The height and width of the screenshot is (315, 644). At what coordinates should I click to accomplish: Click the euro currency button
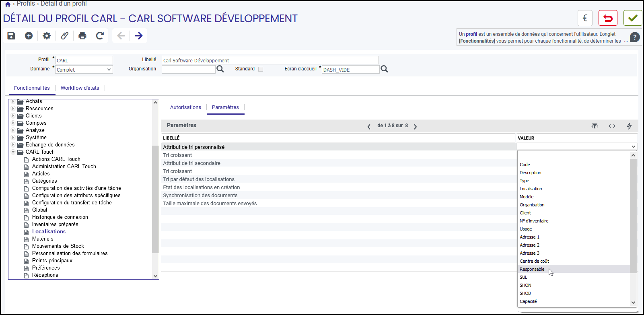pos(585,18)
